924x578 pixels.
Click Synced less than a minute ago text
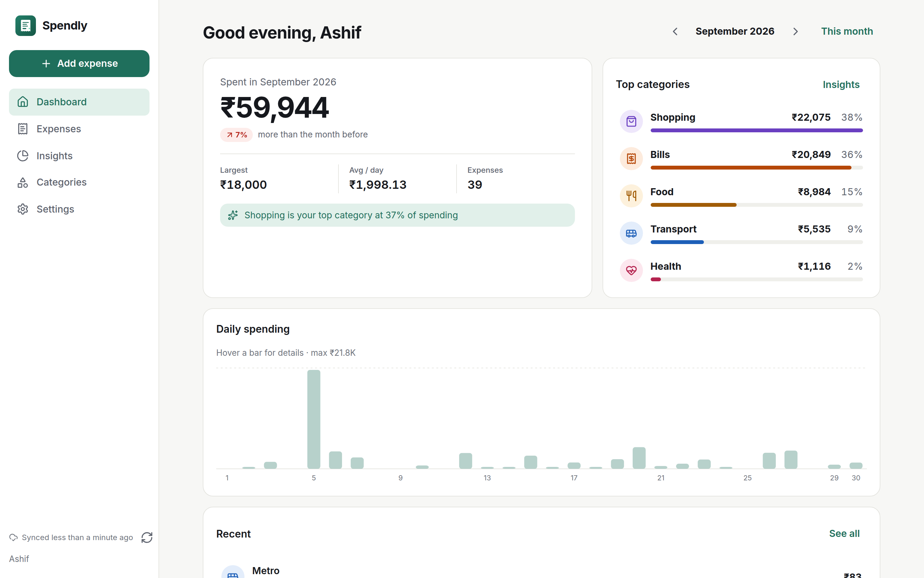tap(78, 538)
